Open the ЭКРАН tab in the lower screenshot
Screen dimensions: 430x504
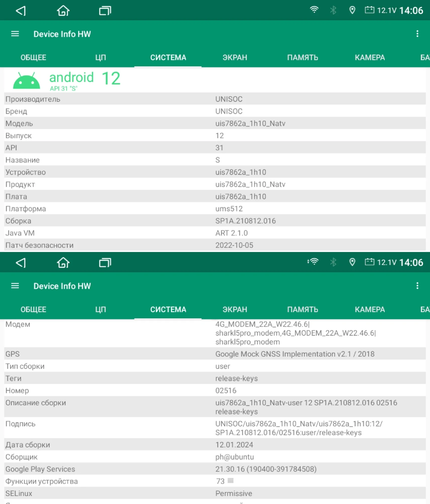click(235, 309)
